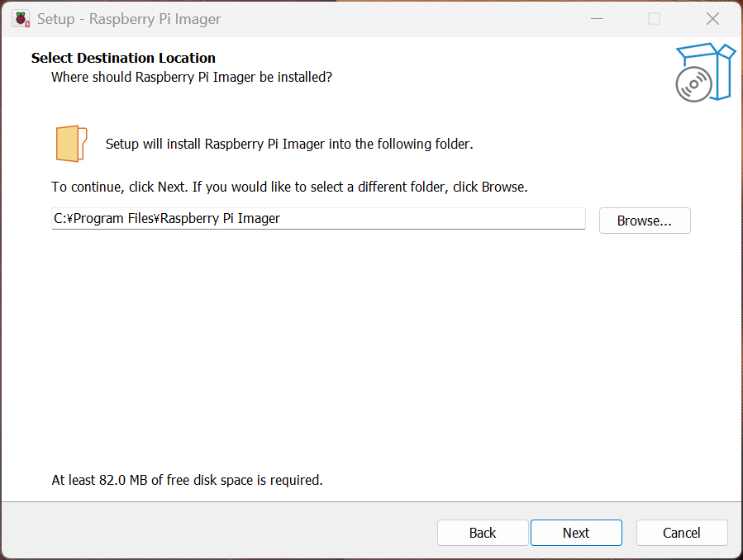
Task: Click the 'To continue, click Next' instruction text
Action: pyautogui.click(x=289, y=187)
